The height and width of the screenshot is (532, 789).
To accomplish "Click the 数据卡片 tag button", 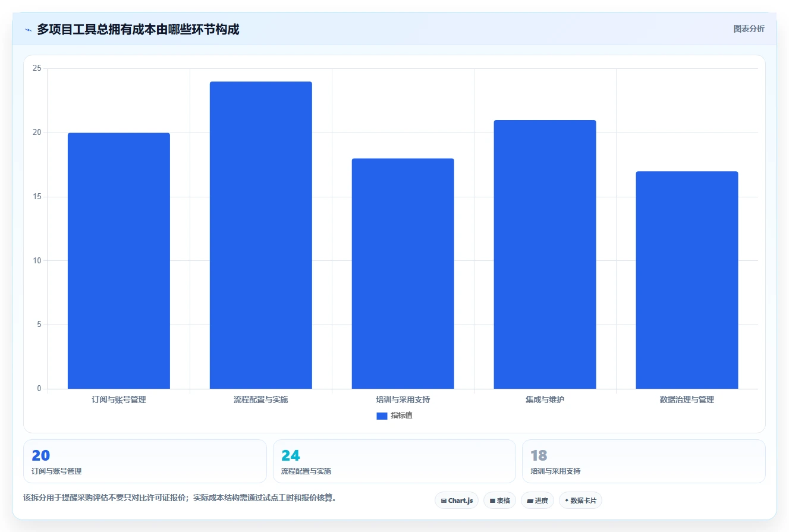I will [580, 500].
